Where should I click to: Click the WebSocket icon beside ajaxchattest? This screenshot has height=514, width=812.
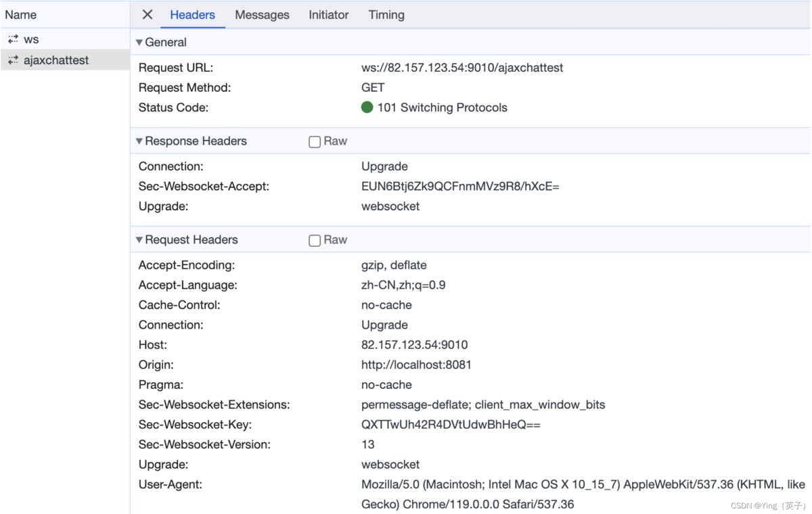[13, 60]
